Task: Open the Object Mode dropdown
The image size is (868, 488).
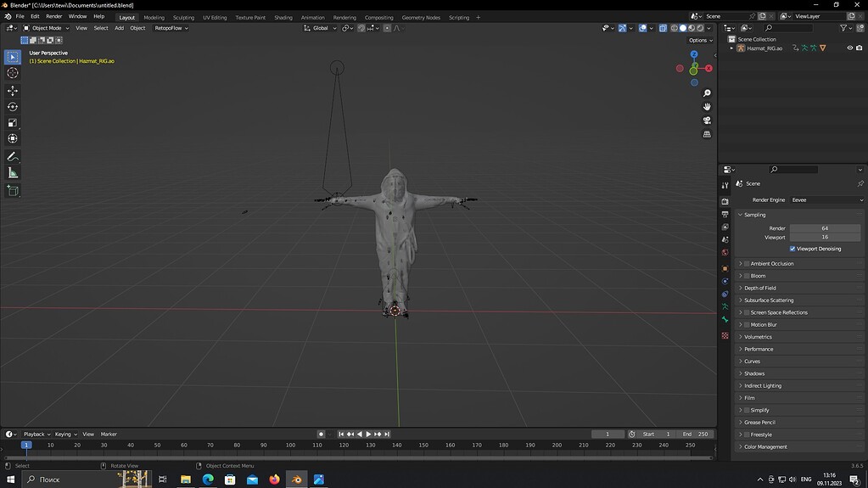Action: (46, 28)
